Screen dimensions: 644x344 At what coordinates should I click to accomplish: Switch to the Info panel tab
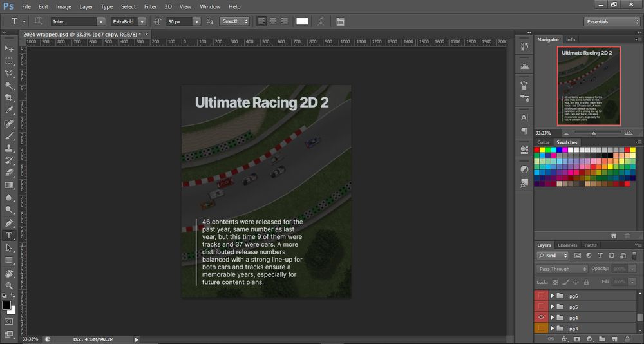[x=571, y=39]
